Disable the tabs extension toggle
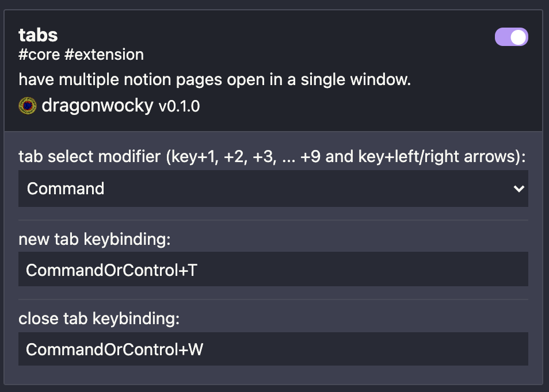549x392 pixels. [x=511, y=36]
